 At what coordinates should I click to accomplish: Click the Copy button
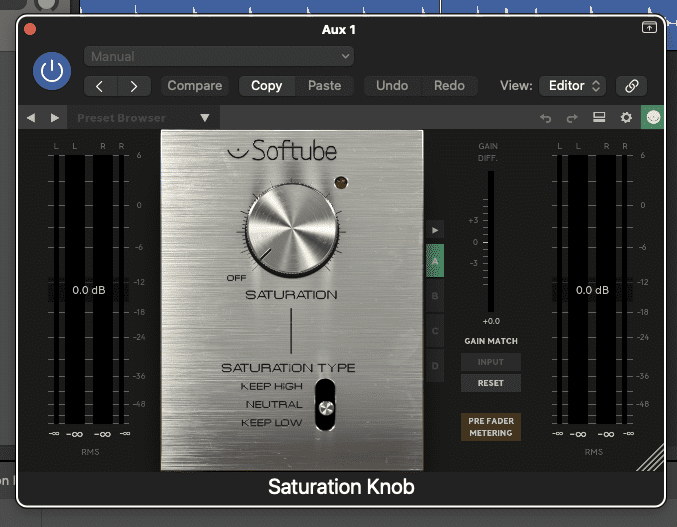267,85
